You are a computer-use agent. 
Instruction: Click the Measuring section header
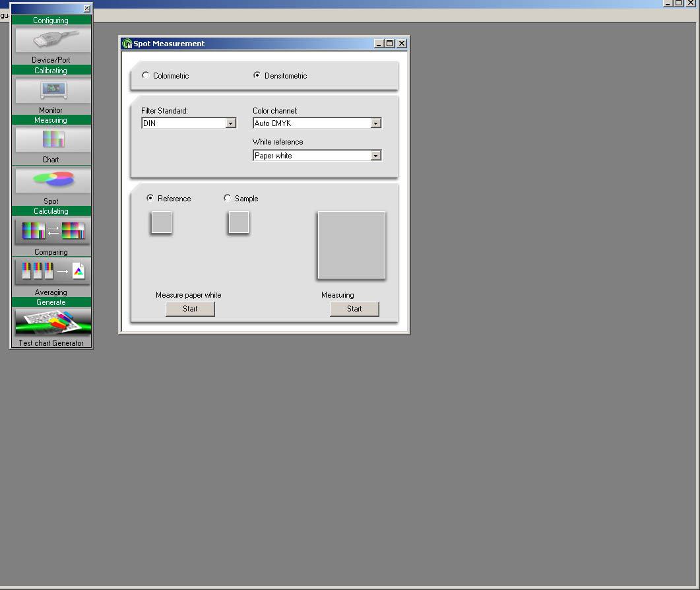51,119
